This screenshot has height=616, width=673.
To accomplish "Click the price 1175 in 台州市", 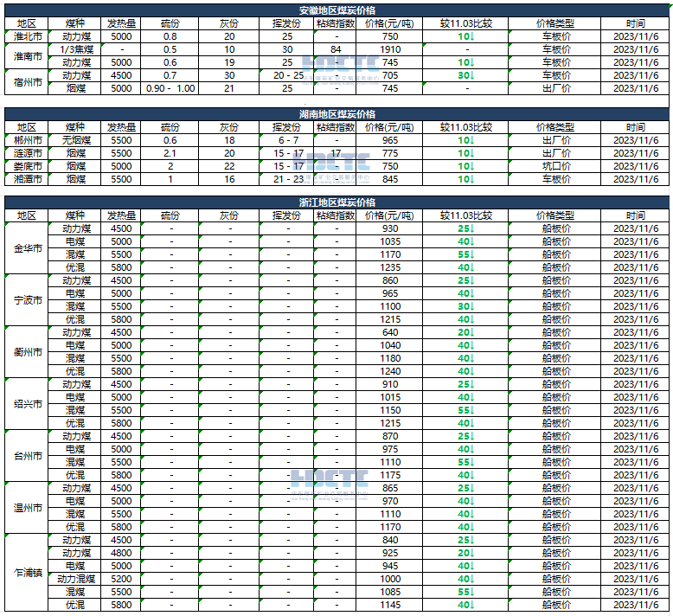I will point(390,475).
